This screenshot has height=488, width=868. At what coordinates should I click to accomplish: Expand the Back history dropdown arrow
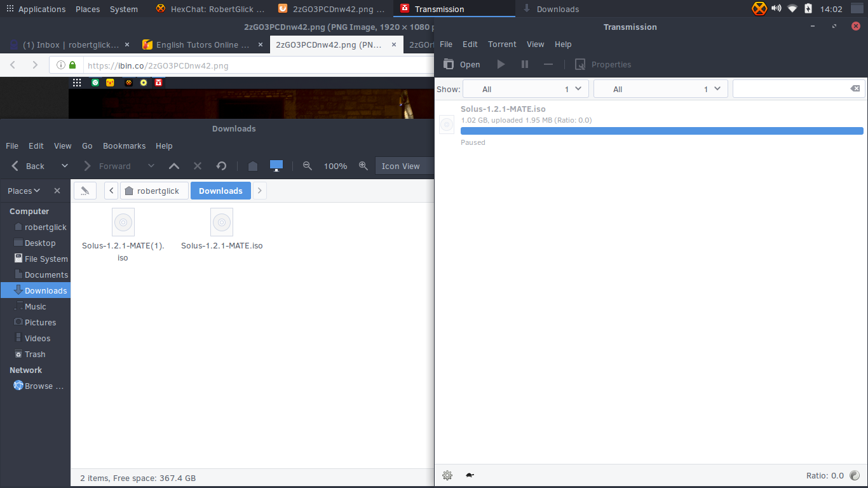(64, 166)
